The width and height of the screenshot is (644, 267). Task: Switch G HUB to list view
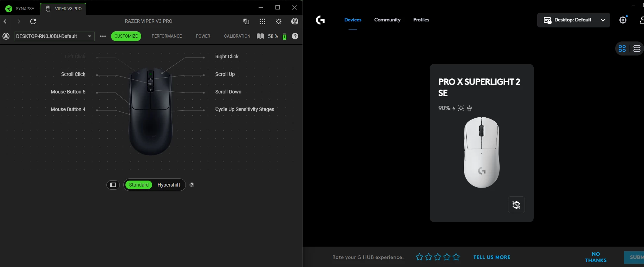(x=637, y=48)
